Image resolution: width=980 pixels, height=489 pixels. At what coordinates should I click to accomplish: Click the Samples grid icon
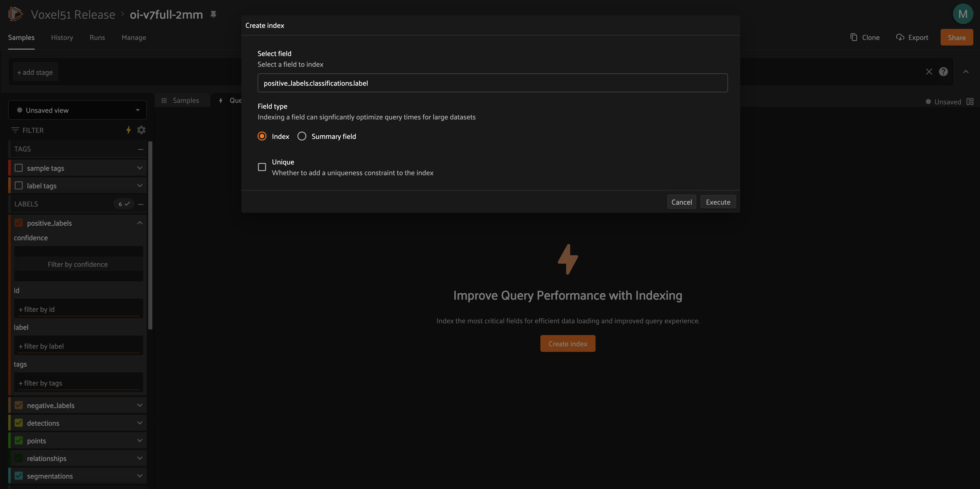tap(164, 101)
